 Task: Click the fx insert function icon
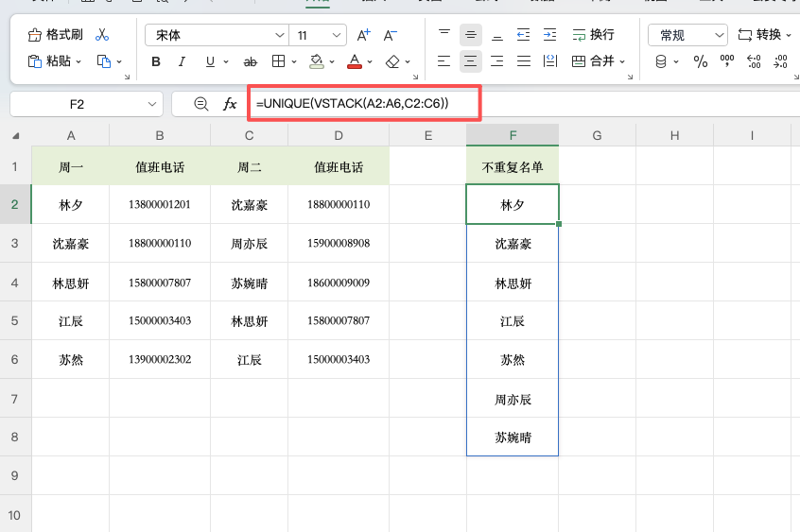(x=230, y=104)
